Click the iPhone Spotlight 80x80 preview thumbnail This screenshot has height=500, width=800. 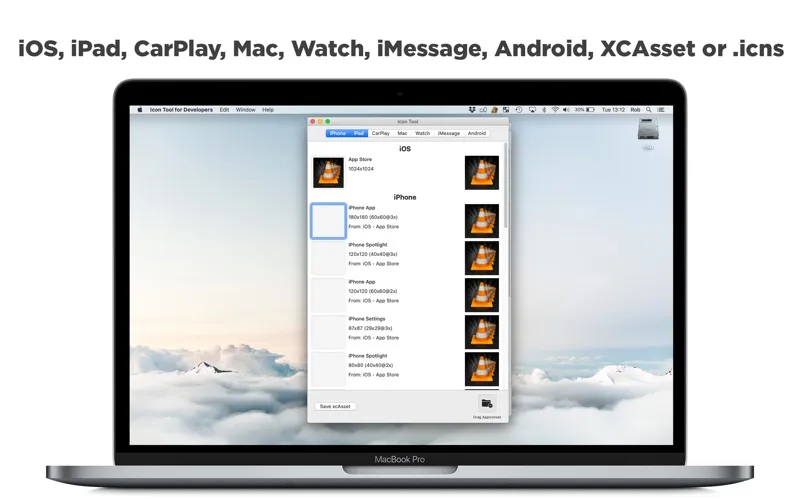[x=482, y=369]
